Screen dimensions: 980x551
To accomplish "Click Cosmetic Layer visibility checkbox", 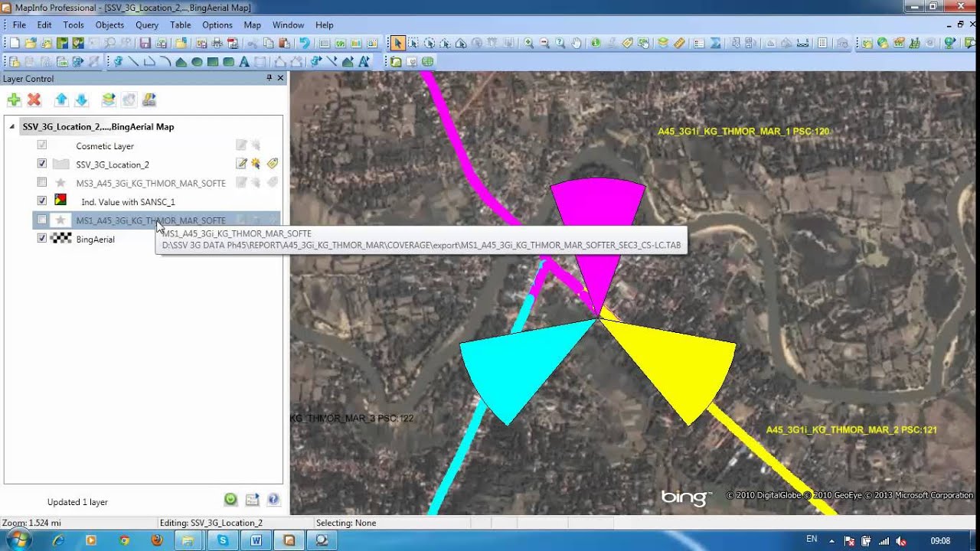I will coord(42,145).
